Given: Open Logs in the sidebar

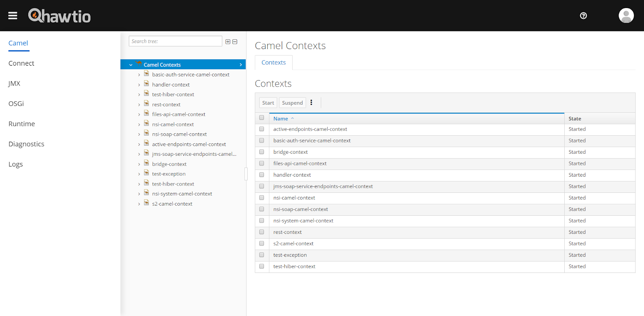Looking at the screenshot, I should click(16, 164).
